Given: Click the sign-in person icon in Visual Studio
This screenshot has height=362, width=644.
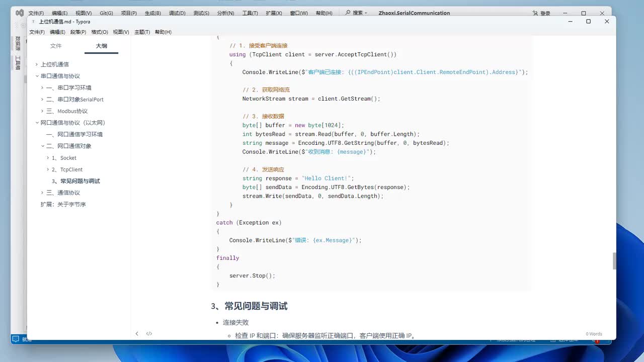Looking at the screenshot, I should click(535, 13).
